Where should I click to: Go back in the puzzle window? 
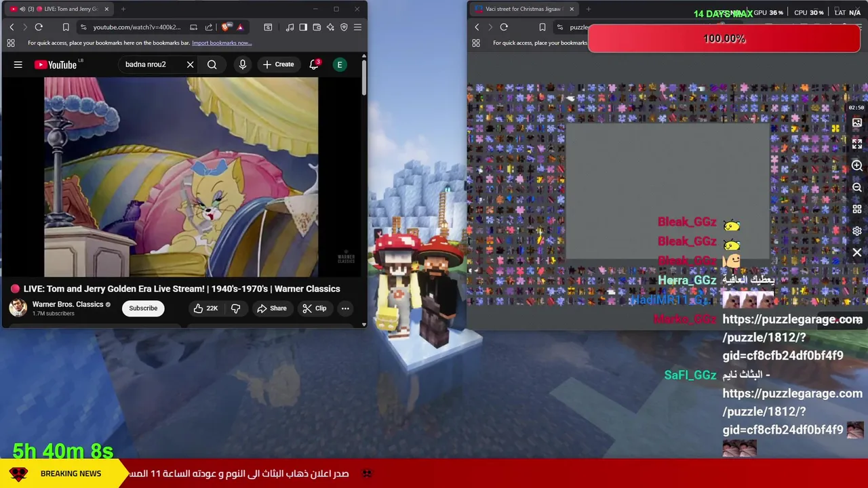[x=477, y=27]
